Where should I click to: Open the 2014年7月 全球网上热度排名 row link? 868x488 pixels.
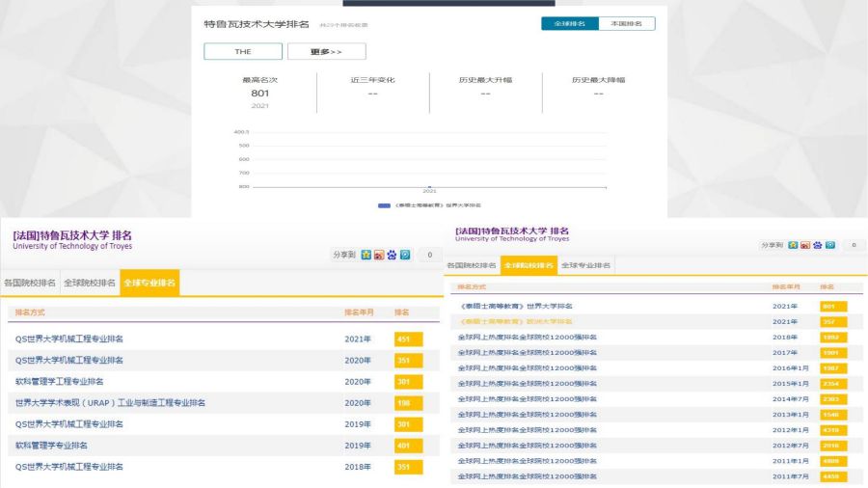[x=527, y=399]
